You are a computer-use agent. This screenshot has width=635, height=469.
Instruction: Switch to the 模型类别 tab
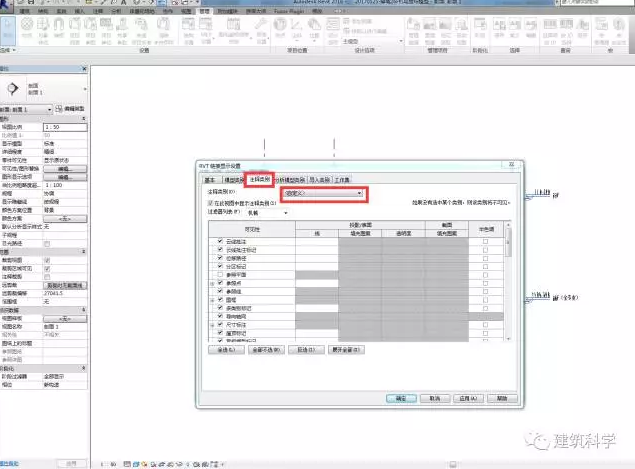click(x=233, y=180)
